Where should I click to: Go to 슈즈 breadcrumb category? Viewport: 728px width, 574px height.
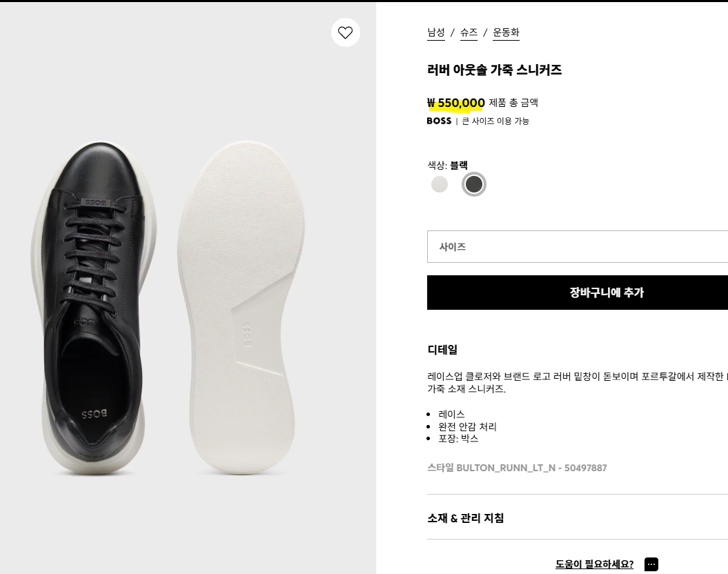click(x=469, y=32)
